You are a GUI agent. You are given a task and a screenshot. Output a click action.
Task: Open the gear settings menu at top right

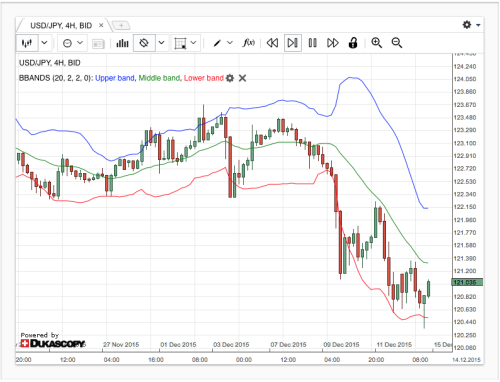point(471,25)
